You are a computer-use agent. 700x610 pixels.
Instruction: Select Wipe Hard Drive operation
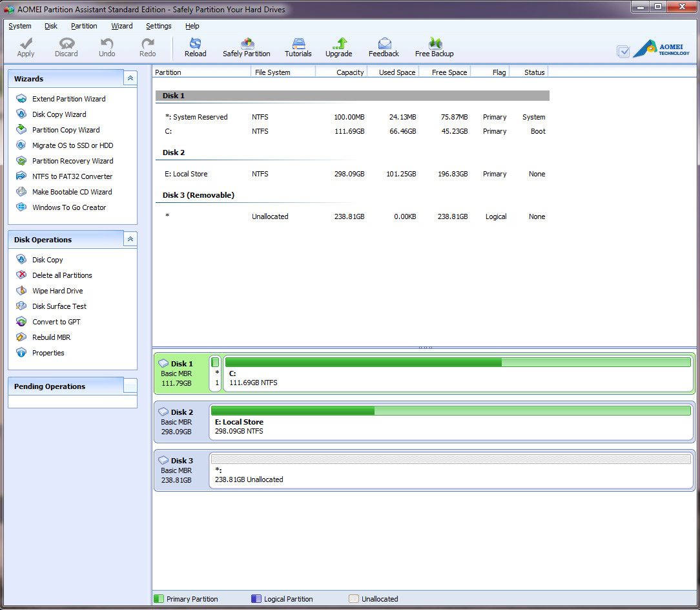click(57, 291)
